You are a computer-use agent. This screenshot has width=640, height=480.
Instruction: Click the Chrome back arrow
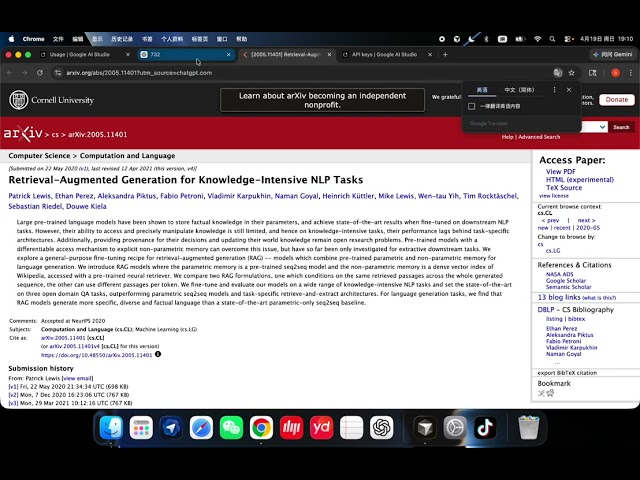click(x=10, y=73)
